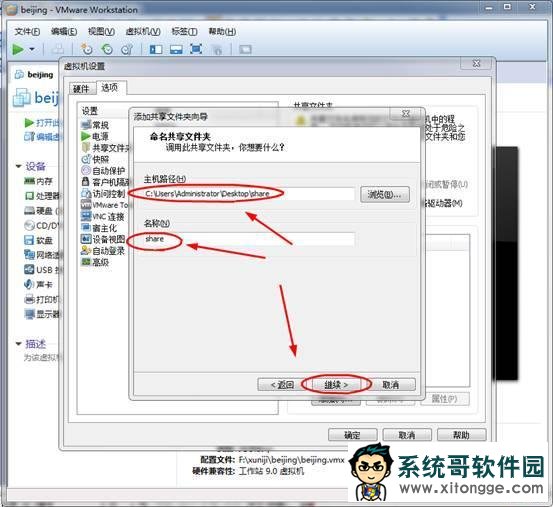
Task: Select the 硬盘 device
Action: point(42,211)
